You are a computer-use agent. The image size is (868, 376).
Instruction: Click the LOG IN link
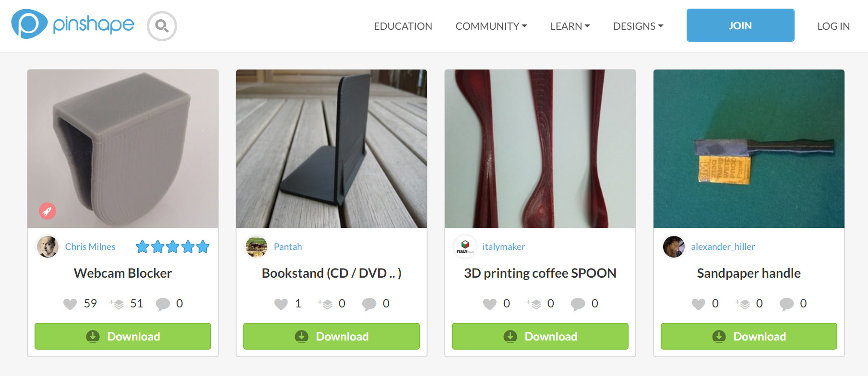(833, 26)
